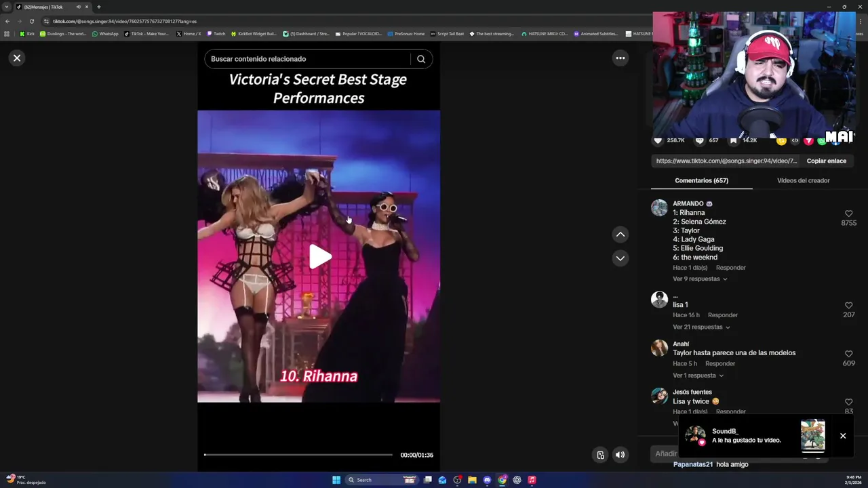Toggle the video volume speaker icon
The image size is (868, 488).
coord(620,455)
